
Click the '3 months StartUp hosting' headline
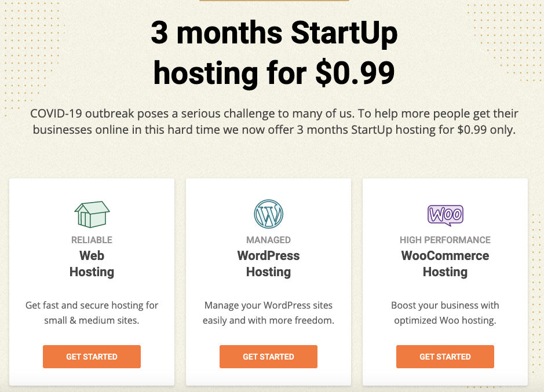(x=274, y=53)
